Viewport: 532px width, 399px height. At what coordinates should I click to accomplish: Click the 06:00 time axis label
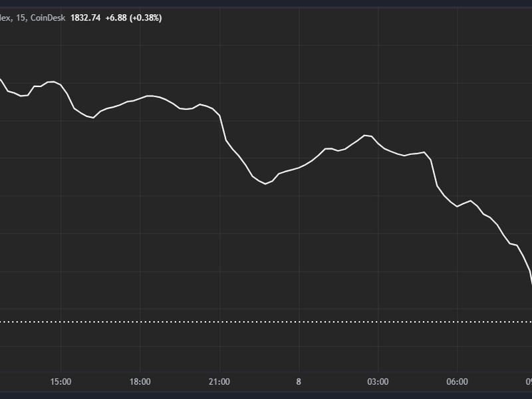tap(458, 382)
